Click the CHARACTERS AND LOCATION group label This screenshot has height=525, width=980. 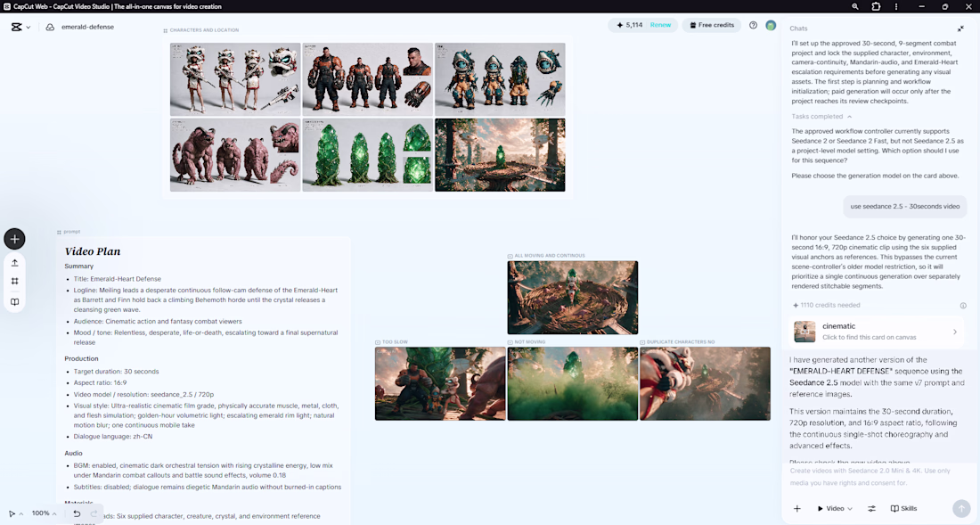pos(204,30)
